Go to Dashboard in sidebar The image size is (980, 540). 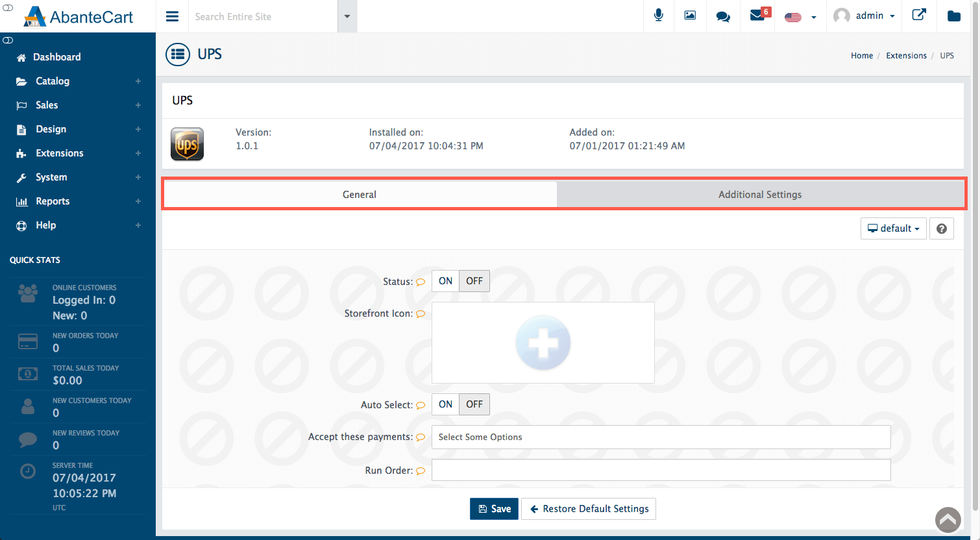(57, 57)
